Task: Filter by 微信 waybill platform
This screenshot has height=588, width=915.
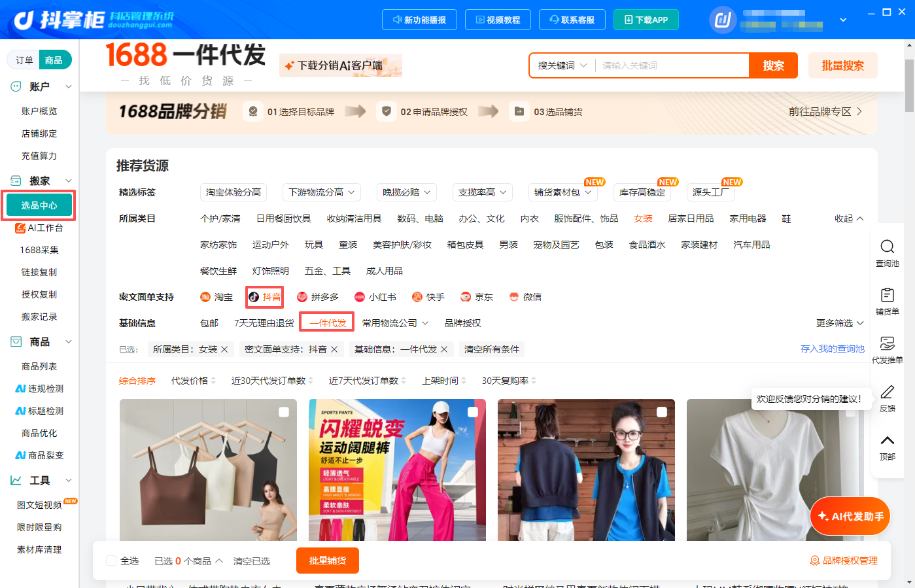Action: 525,297
